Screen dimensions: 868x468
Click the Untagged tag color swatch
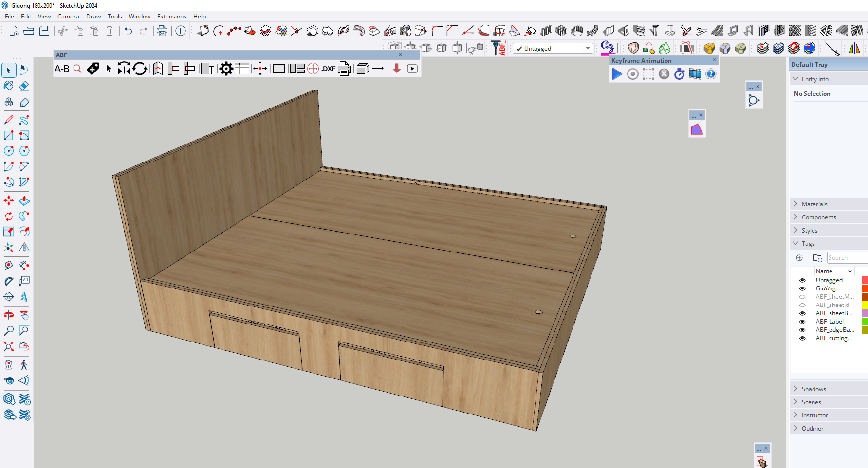865,280
